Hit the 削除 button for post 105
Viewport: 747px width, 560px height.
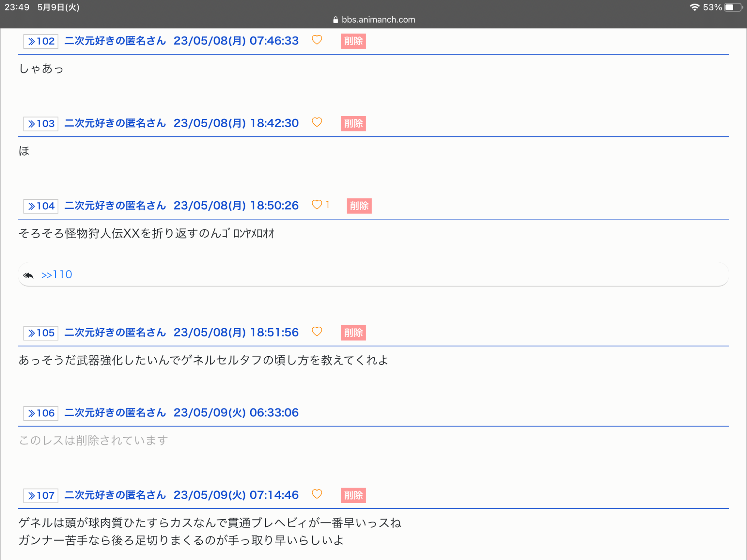pyautogui.click(x=353, y=333)
